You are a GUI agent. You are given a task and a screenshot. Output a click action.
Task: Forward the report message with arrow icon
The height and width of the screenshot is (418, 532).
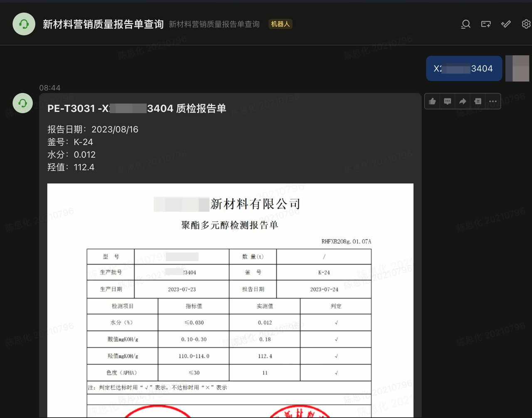click(463, 101)
